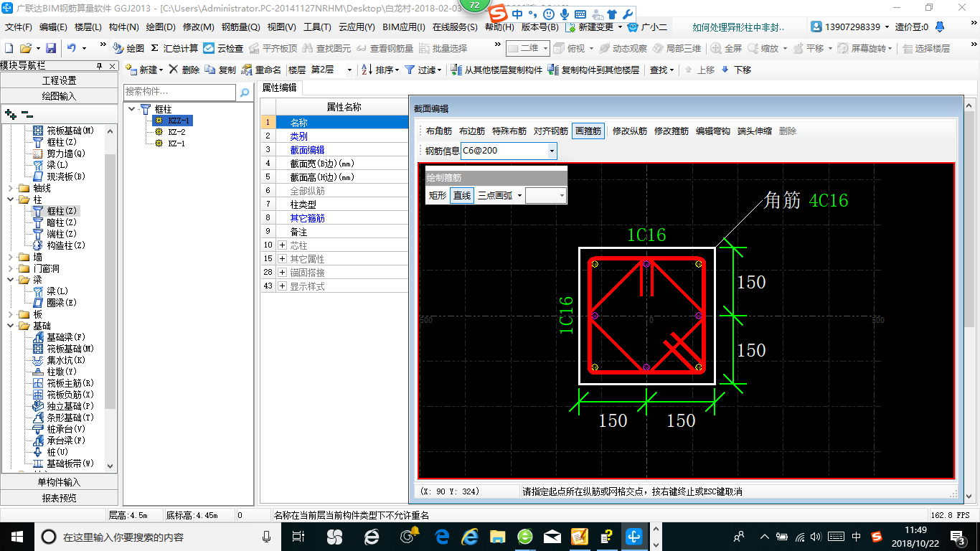Open 绘图 drawing mode
This screenshot has height=551, width=980.
click(128, 48)
